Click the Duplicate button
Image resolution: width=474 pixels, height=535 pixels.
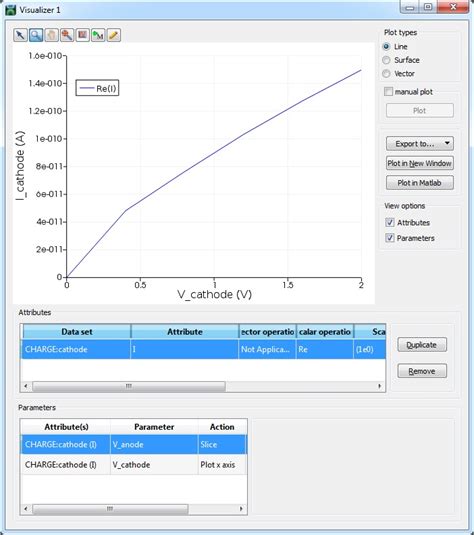click(x=422, y=345)
